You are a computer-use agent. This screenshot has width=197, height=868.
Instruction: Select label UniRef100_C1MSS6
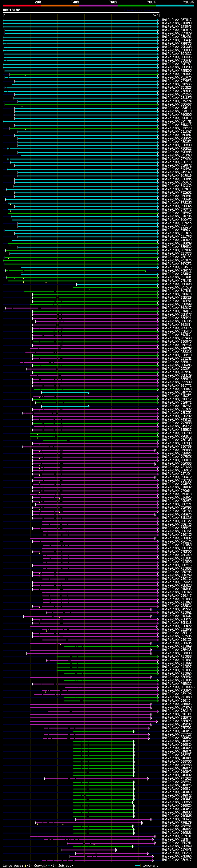(x=176, y=84)
